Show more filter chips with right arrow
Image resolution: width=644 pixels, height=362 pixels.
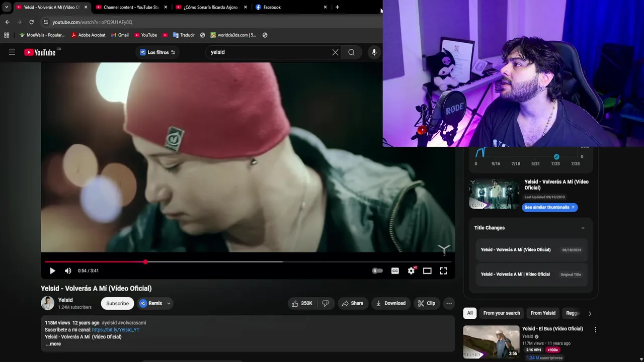pos(590,313)
